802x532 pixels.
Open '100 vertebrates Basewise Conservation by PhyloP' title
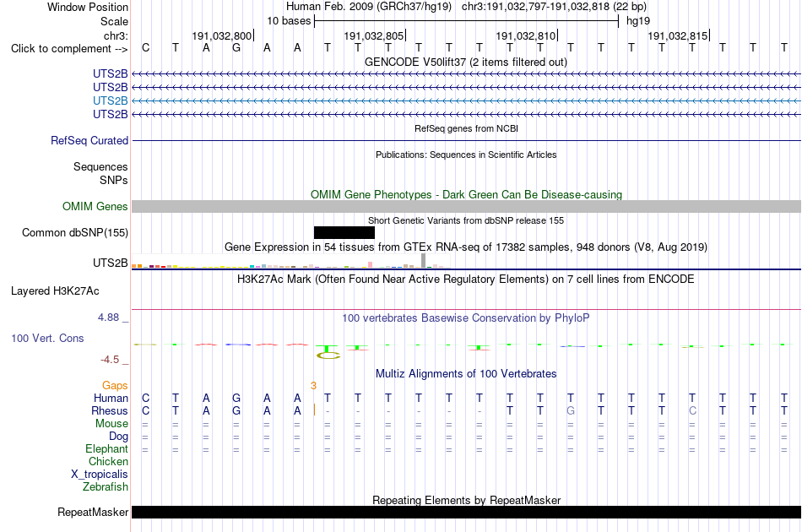(466, 318)
